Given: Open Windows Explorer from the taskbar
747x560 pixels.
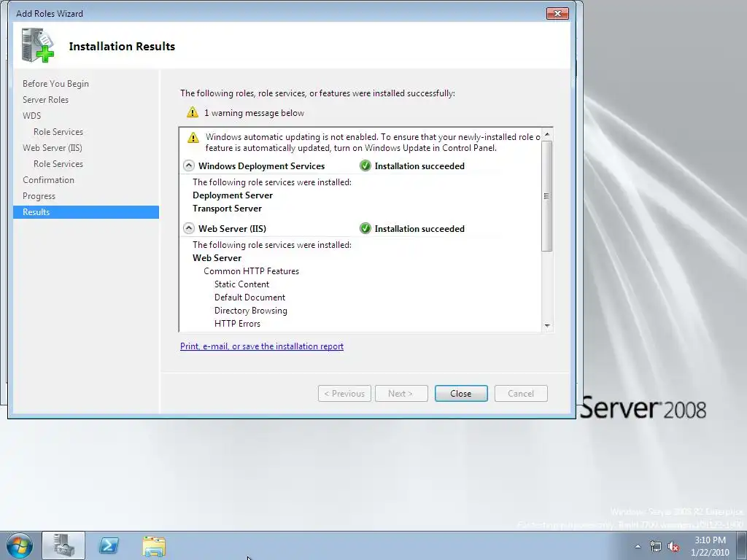Looking at the screenshot, I should [x=154, y=546].
